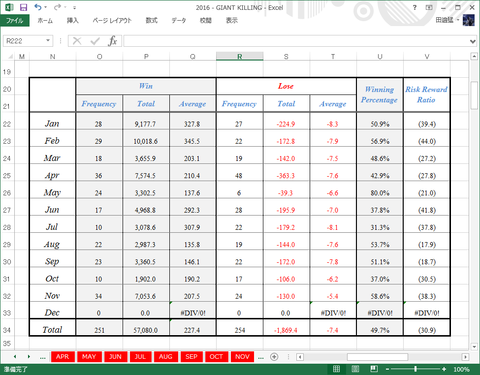Switch to Page Break Preview view

click(374, 369)
